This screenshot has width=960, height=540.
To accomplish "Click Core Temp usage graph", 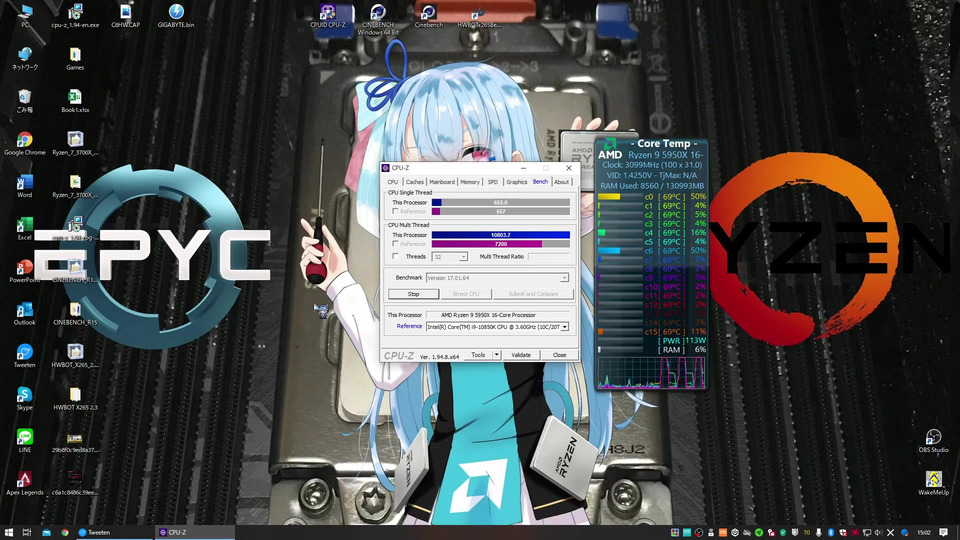I will pyautogui.click(x=651, y=373).
